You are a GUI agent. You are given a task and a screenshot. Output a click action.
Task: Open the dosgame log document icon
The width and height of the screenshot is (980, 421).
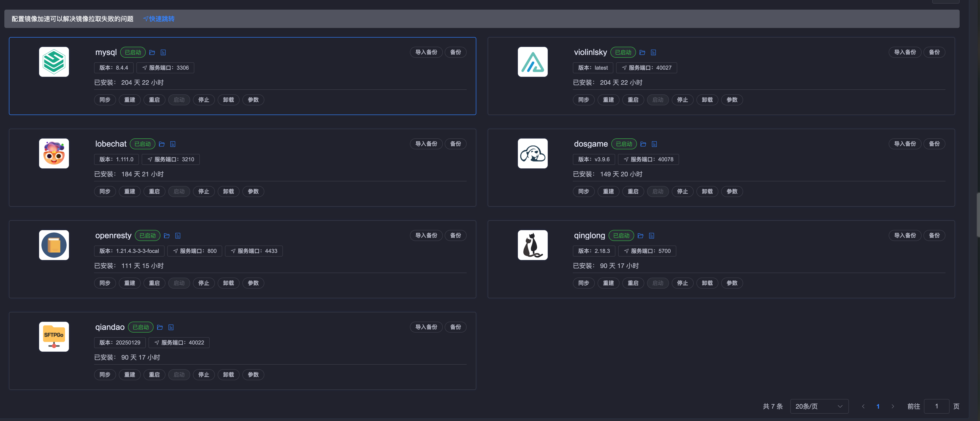point(654,144)
